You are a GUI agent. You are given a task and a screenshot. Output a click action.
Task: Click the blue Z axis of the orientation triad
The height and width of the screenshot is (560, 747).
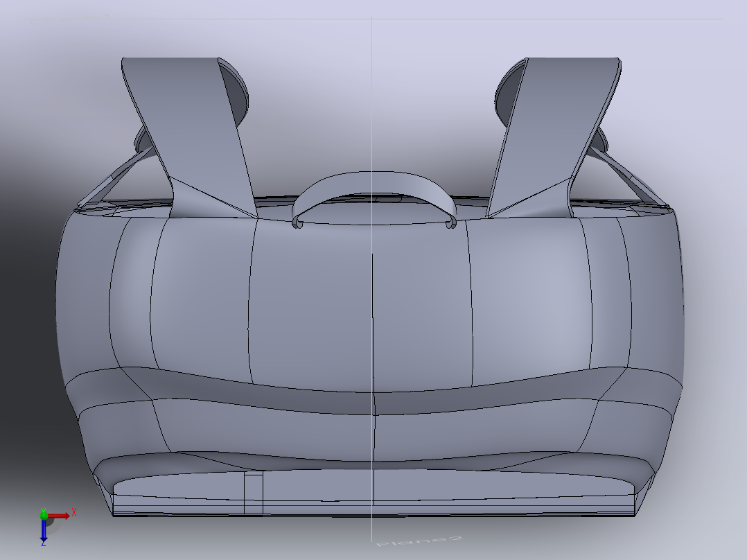pos(44,532)
